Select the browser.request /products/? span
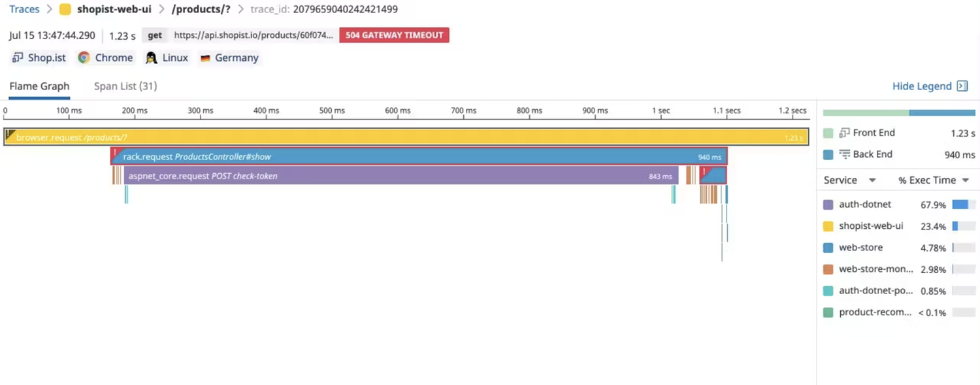 coord(406,137)
